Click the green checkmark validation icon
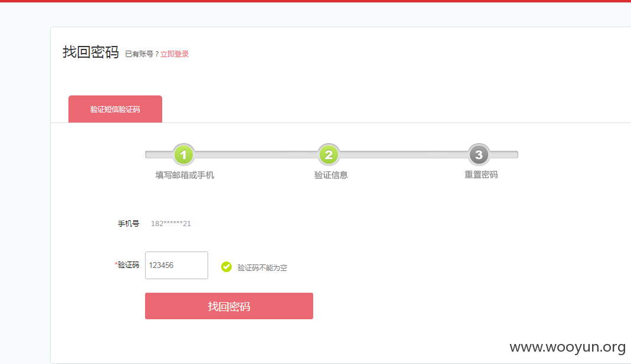 click(226, 267)
